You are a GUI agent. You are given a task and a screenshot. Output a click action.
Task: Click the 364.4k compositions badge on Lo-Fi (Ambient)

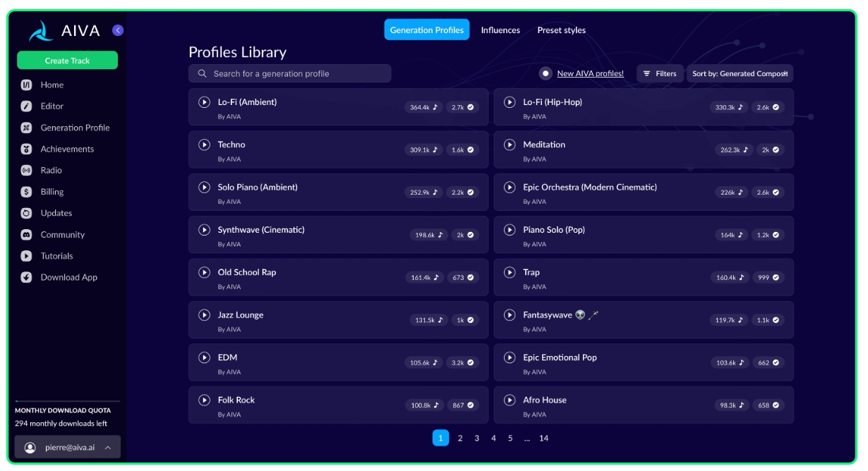click(424, 107)
